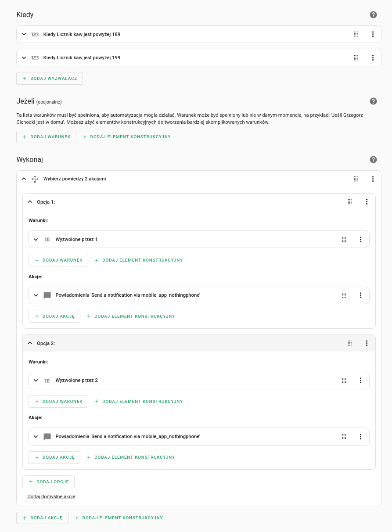Open three-dot menu for trigger 'powyżej 189'
The height and width of the screenshot is (532, 392).
point(373,34)
